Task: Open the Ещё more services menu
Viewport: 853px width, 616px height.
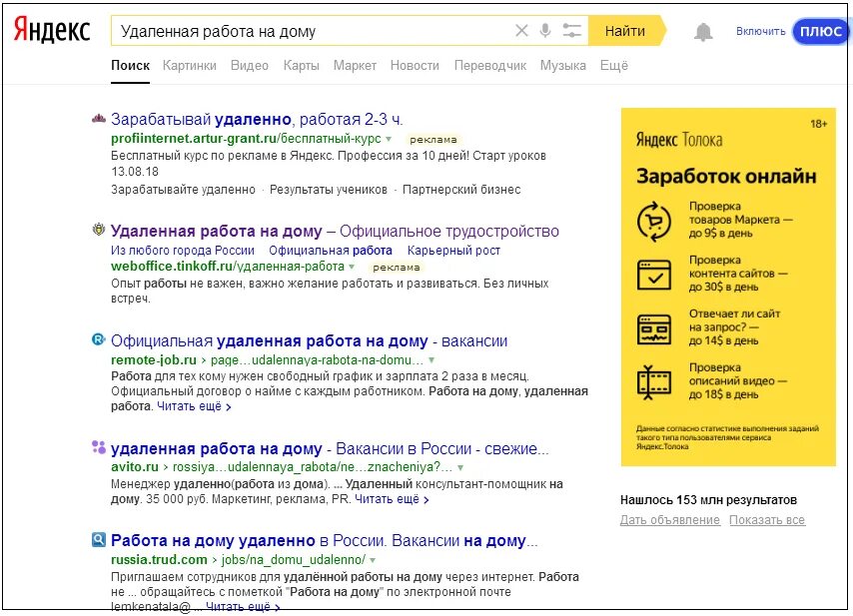Action: [x=613, y=65]
